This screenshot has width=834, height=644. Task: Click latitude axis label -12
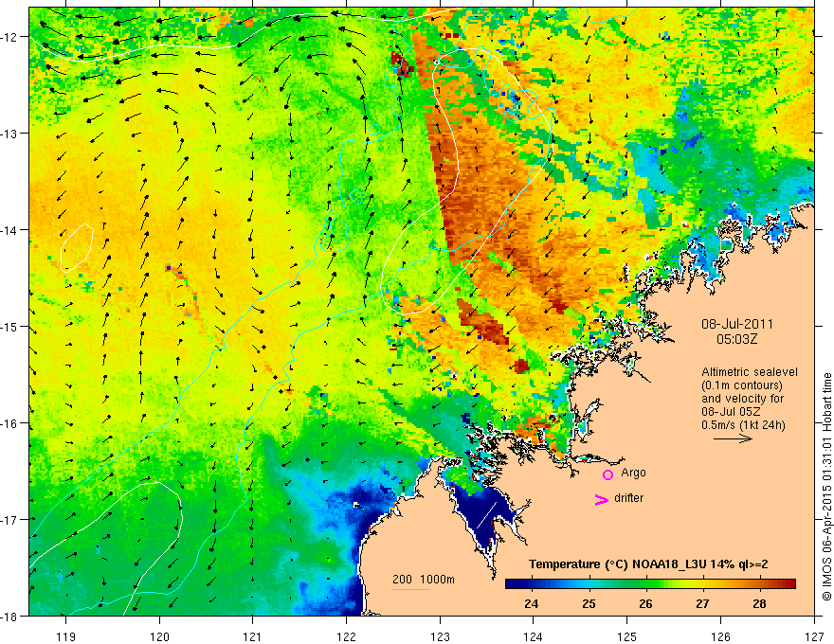tap(10, 37)
